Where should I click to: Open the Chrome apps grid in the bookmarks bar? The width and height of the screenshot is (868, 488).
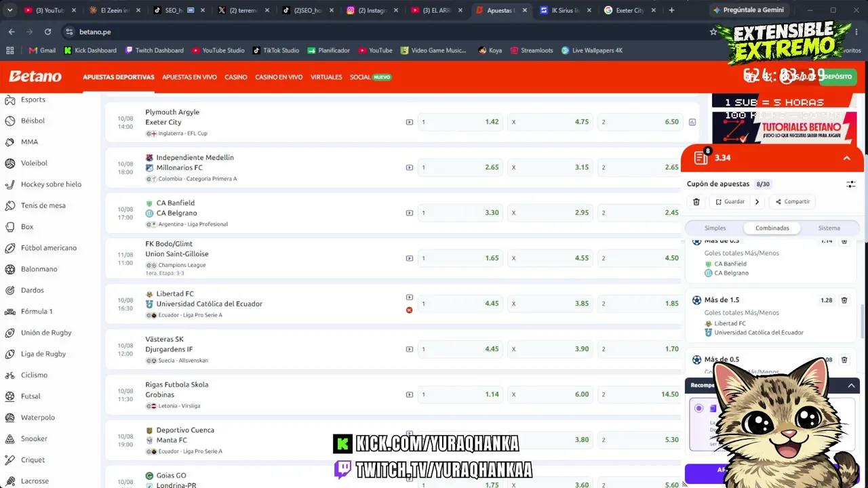10,50
